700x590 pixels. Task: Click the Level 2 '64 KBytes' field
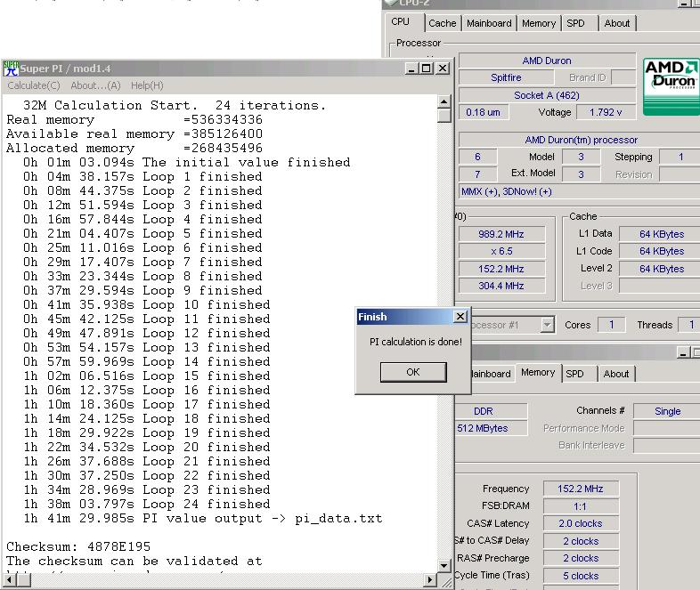point(660,269)
